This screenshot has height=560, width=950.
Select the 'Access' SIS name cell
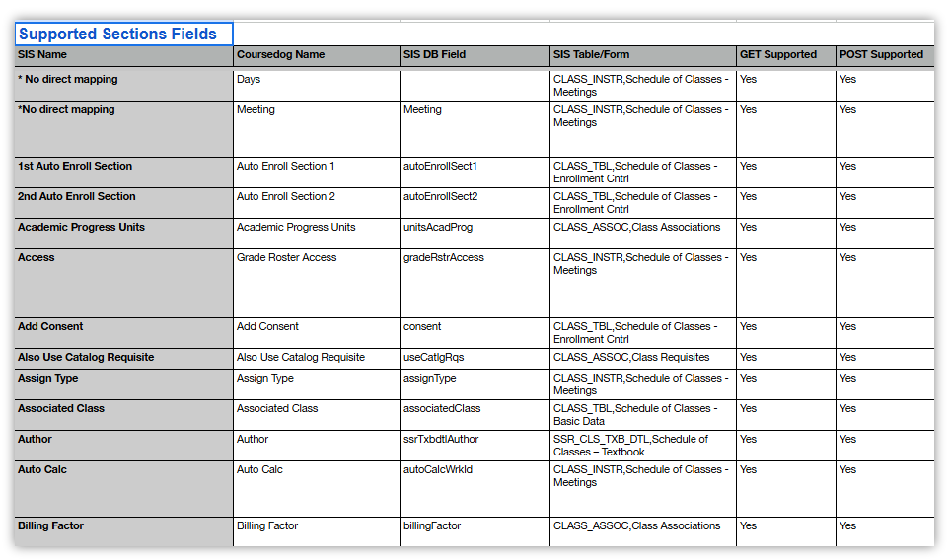point(123,283)
